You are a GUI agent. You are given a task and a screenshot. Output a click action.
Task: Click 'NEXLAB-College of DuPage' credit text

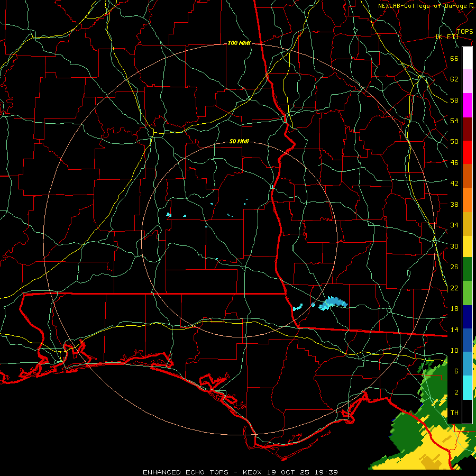click(423, 6)
